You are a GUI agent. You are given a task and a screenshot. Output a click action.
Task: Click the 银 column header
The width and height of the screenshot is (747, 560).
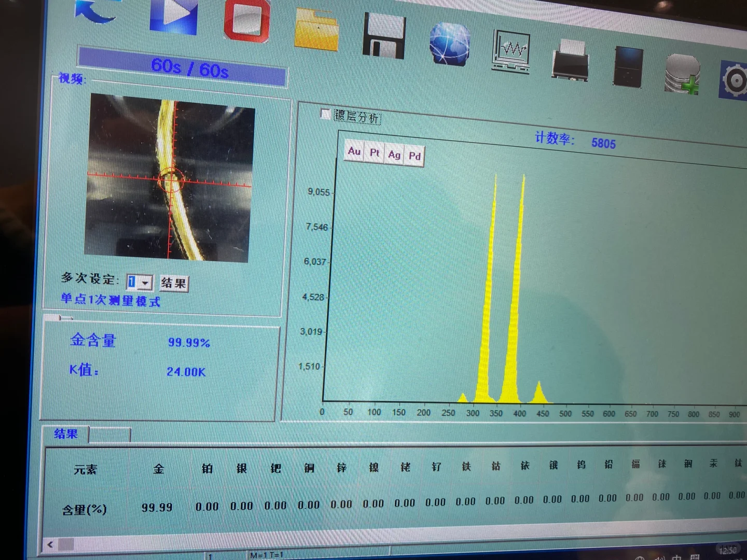pos(242,468)
